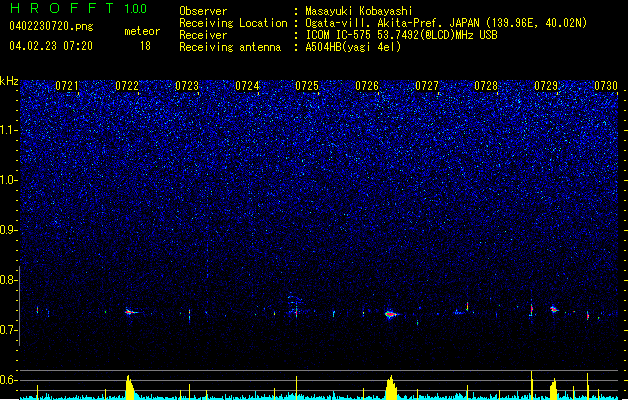Click the 'meteor' label
Screen dimensions: 629x400
tap(142, 31)
